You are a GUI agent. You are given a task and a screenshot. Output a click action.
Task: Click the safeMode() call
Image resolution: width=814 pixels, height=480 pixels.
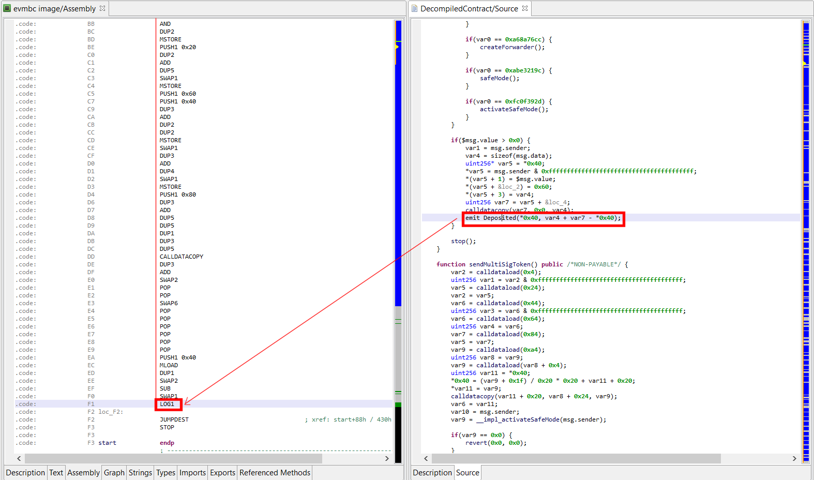pos(499,78)
